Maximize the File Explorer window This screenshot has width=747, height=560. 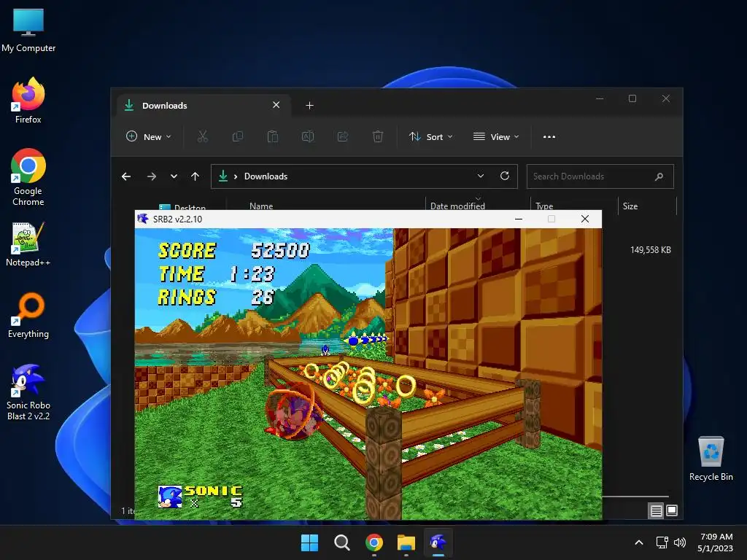coord(632,98)
